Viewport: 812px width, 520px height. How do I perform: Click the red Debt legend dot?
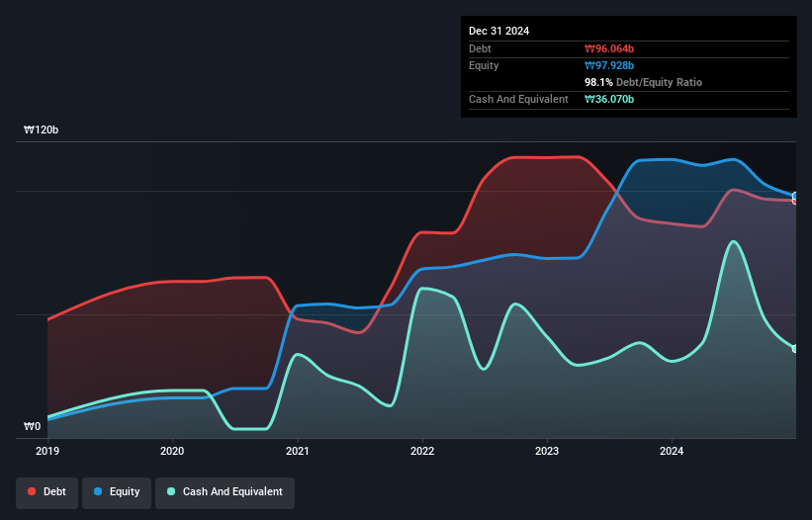[x=32, y=491]
